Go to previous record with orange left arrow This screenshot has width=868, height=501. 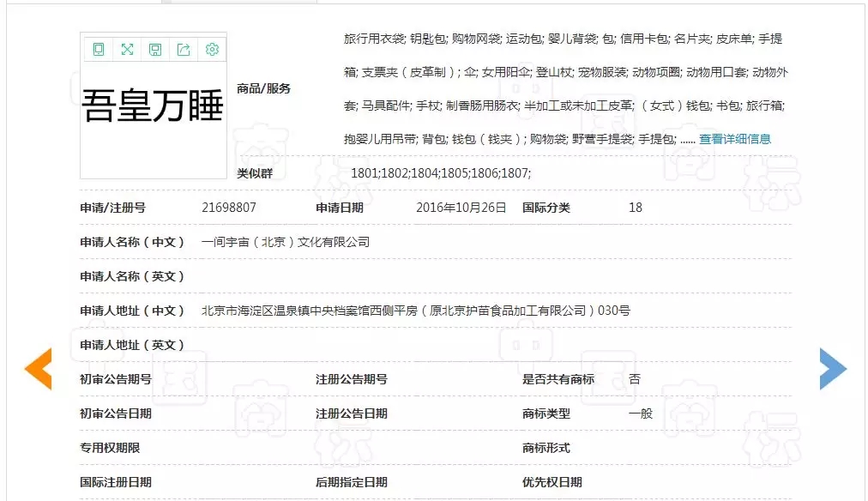pos(39,369)
